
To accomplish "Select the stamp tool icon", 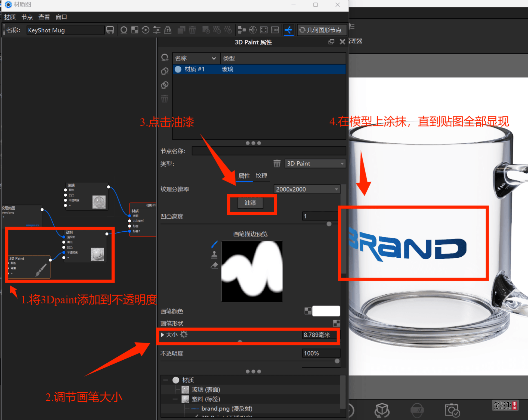I will (x=214, y=255).
